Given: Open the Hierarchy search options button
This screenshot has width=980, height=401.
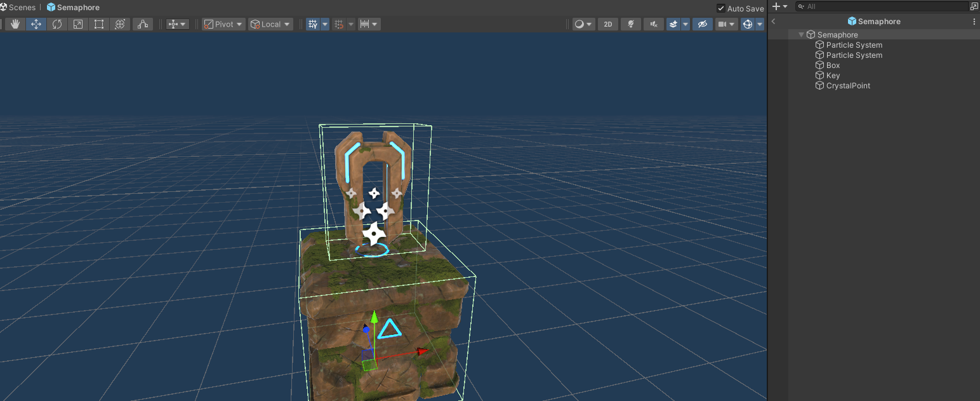Looking at the screenshot, I should pyautogui.click(x=974, y=6).
